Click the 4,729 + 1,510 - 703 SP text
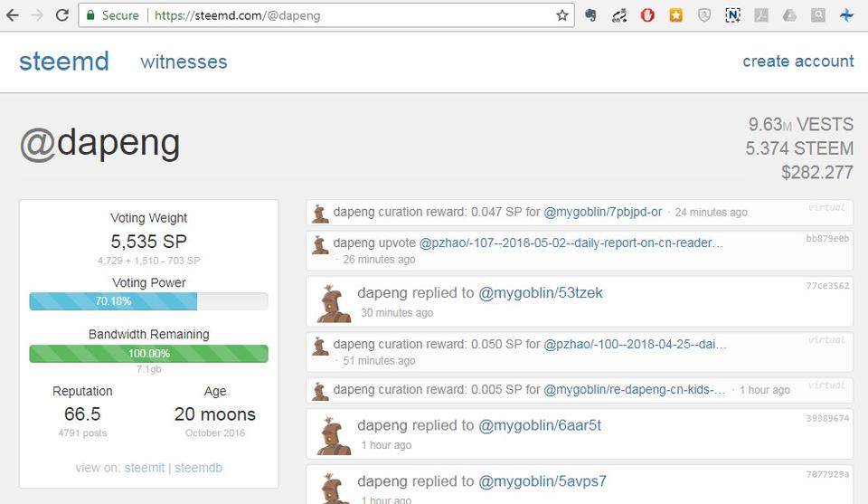 coord(149,261)
